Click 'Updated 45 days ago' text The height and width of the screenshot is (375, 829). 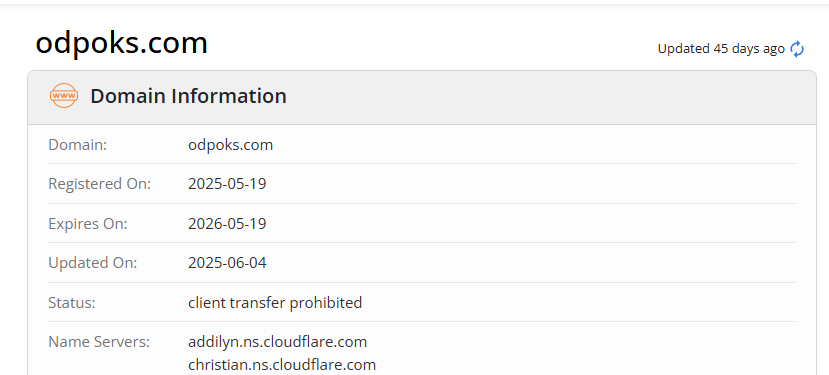(x=721, y=49)
